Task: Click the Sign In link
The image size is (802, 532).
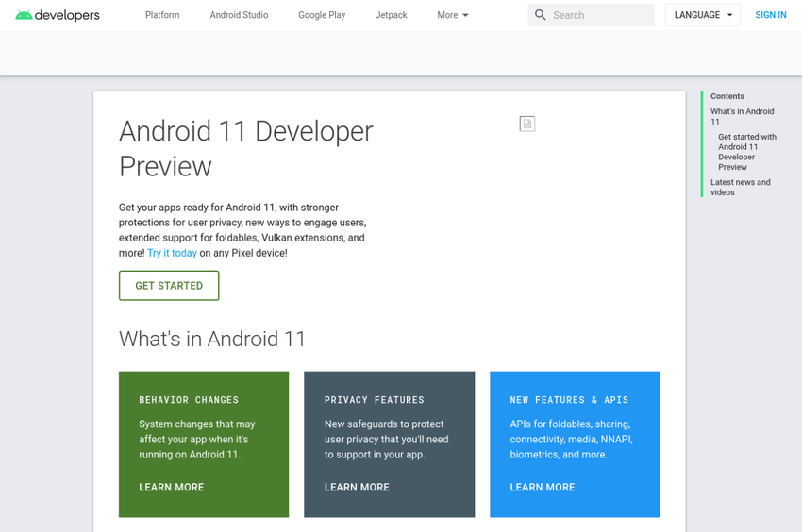Action: point(770,15)
